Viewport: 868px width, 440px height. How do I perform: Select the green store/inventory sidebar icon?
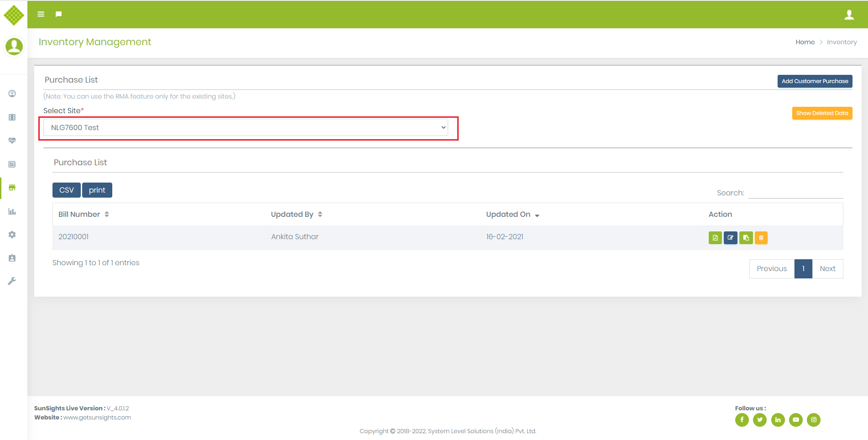pos(11,188)
